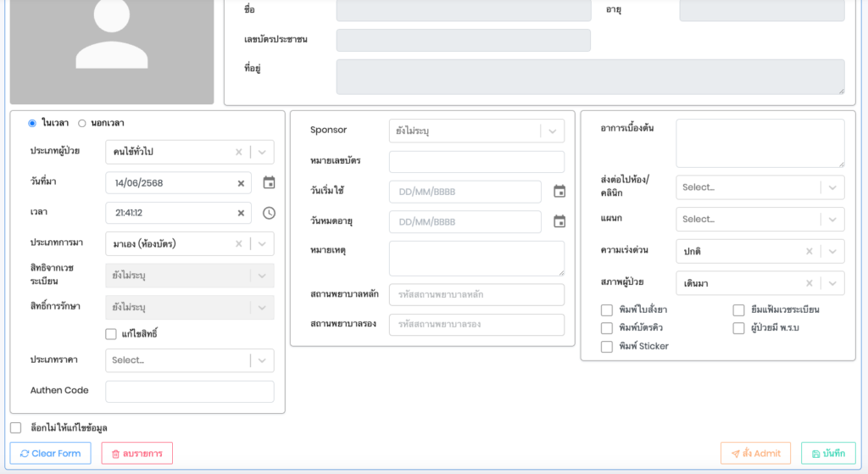This screenshot has width=868, height=474.
Task: Clear the วันที่มา date value
Action: pos(241,183)
